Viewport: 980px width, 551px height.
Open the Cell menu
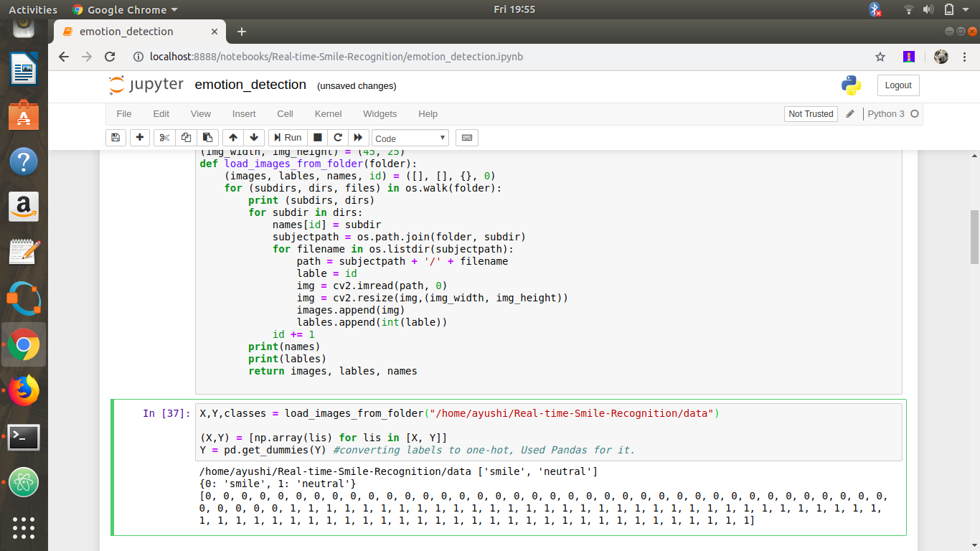click(285, 114)
